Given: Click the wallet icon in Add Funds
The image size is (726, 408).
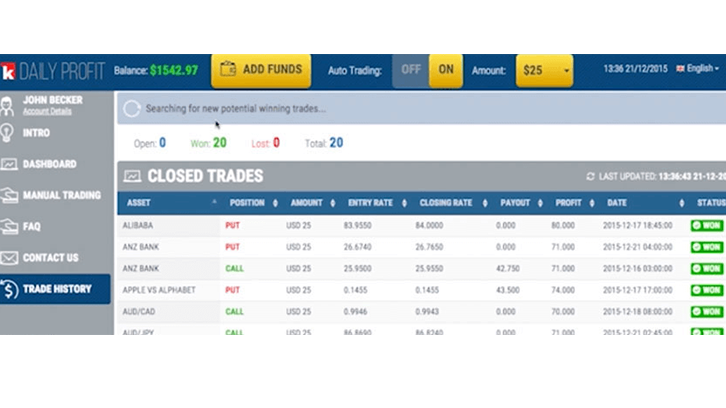Looking at the screenshot, I should (228, 69).
